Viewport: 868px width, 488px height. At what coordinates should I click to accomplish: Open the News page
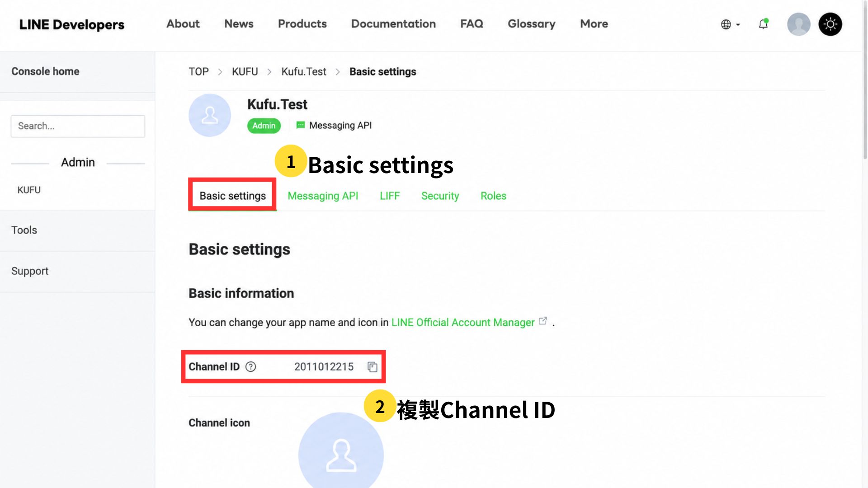pos(239,24)
